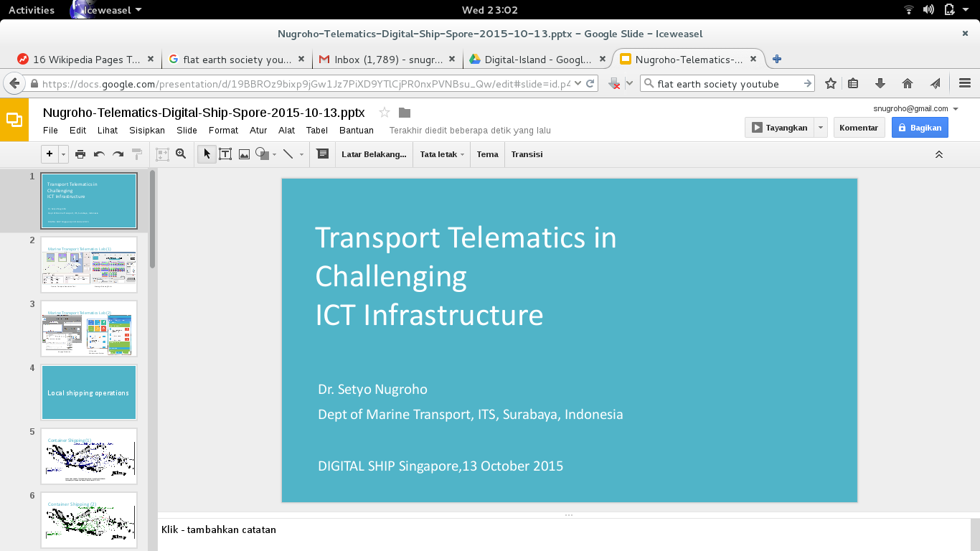Select the text box tool
980x551 pixels.
tap(225, 154)
